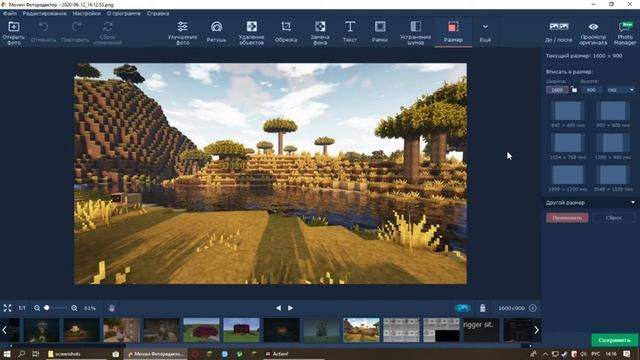Click the image info icon

click(x=533, y=308)
